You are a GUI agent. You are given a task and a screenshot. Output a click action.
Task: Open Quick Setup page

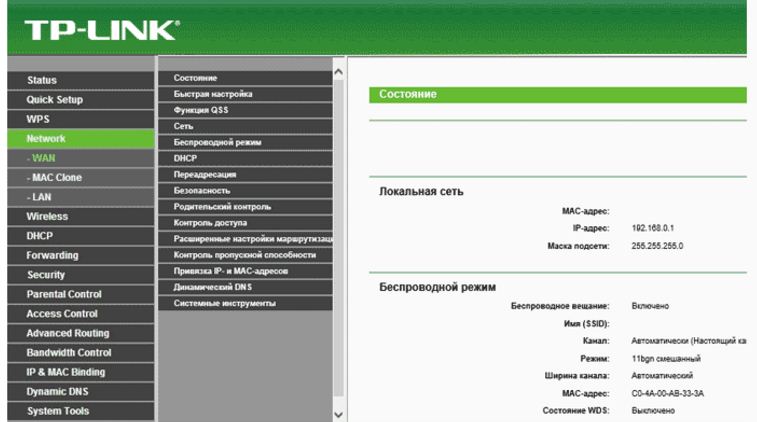pos(55,100)
